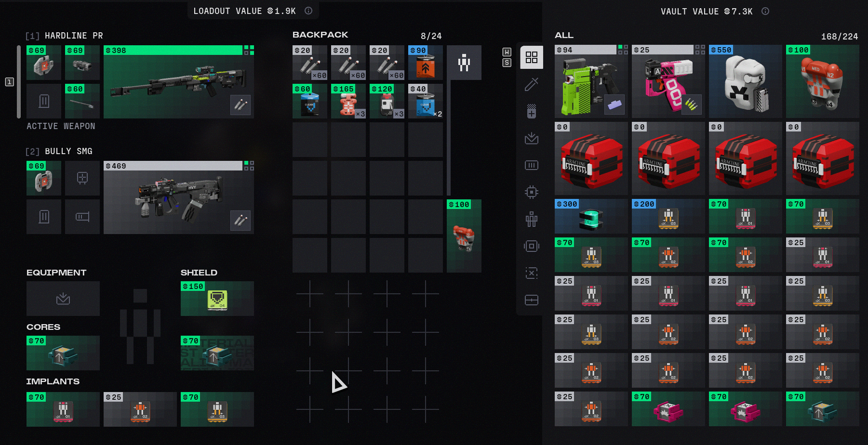Click the "BULLY SMG" weapon name
Screen dimensions: 868x445
pos(68,151)
